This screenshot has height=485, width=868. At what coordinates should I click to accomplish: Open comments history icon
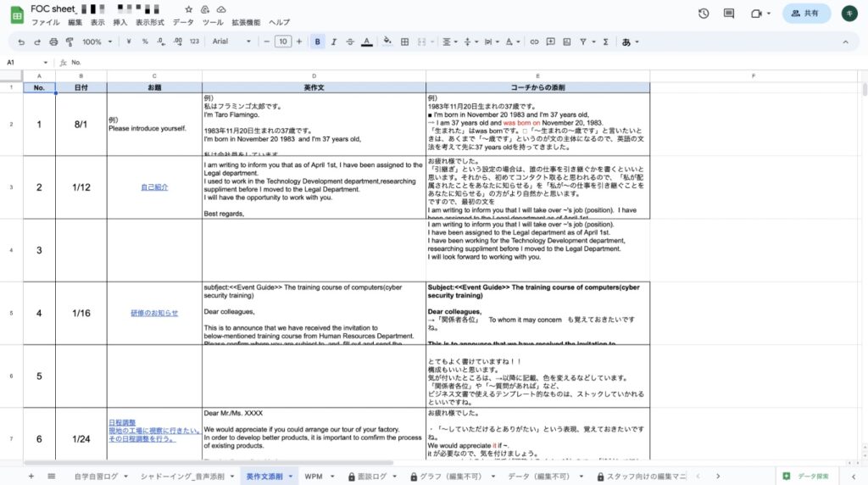(x=729, y=14)
